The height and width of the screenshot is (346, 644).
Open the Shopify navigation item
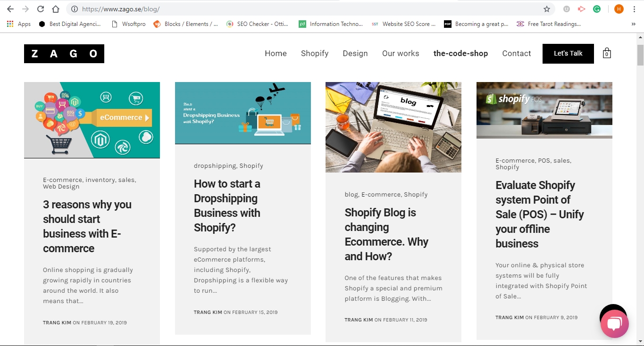click(x=315, y=53)
